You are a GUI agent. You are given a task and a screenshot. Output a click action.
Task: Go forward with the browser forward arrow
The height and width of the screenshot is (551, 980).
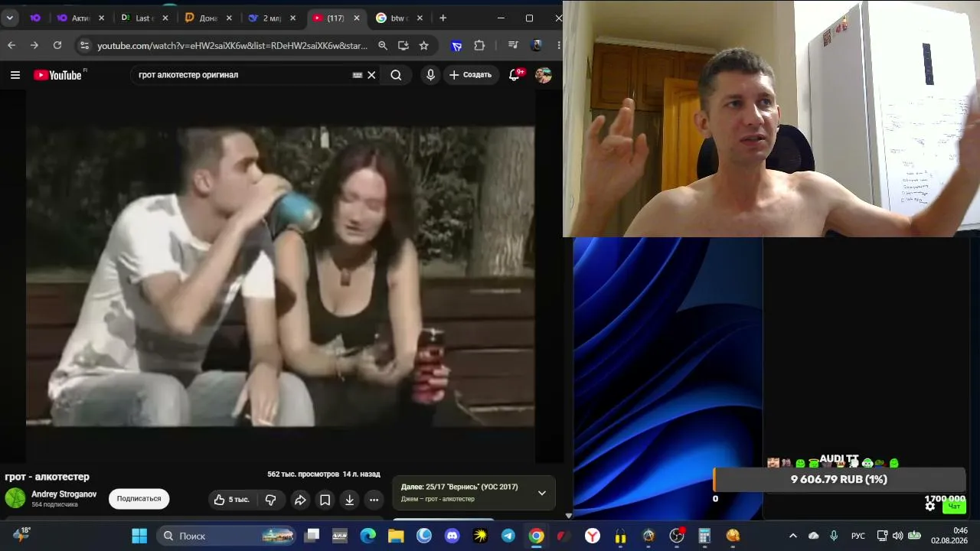click(34, 46)
